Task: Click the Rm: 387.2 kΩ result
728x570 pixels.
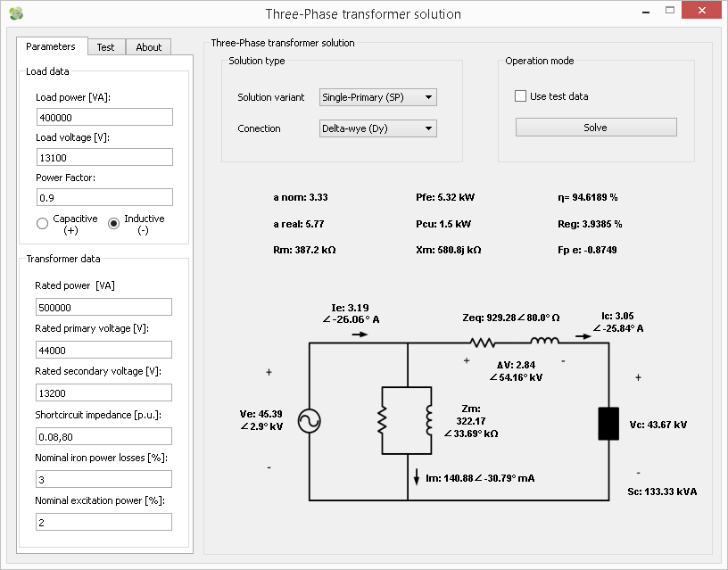Action: 304,250
